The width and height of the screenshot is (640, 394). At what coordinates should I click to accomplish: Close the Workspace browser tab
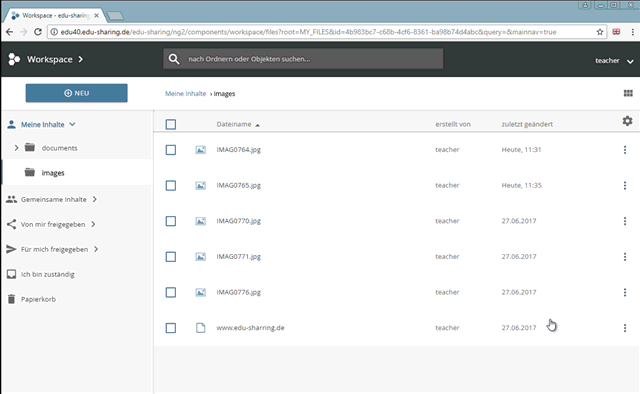pyautogui.click(x=96, y=16)
